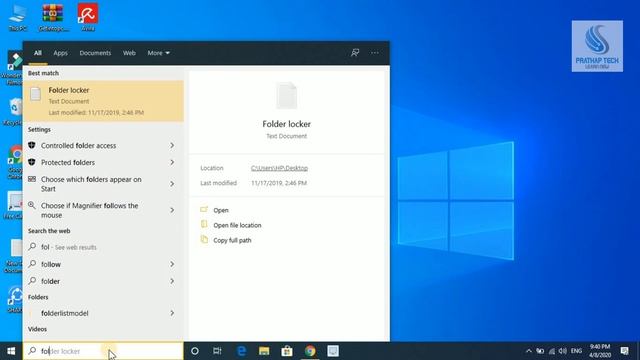This screenshot has width=640, height=360.
Task: Click the large document icon in preview pane
Action: click(x=287, y=96)
